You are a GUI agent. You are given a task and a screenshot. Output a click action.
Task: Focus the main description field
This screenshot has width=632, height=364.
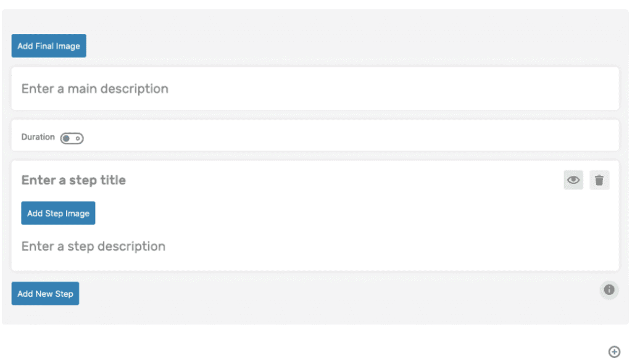click(315, 89)
